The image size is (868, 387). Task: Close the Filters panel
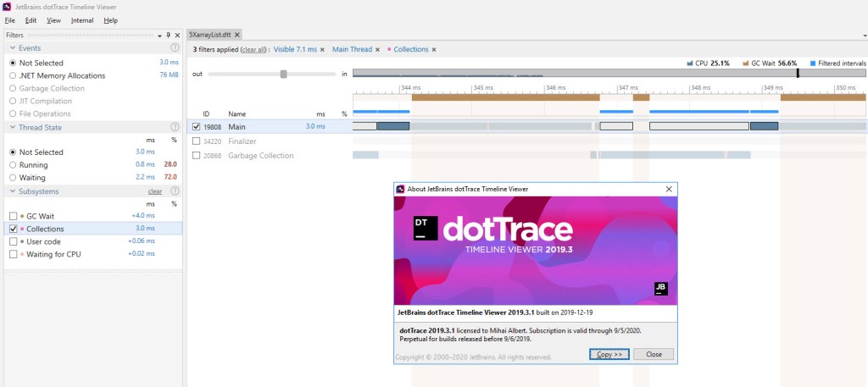click(178, 35)
